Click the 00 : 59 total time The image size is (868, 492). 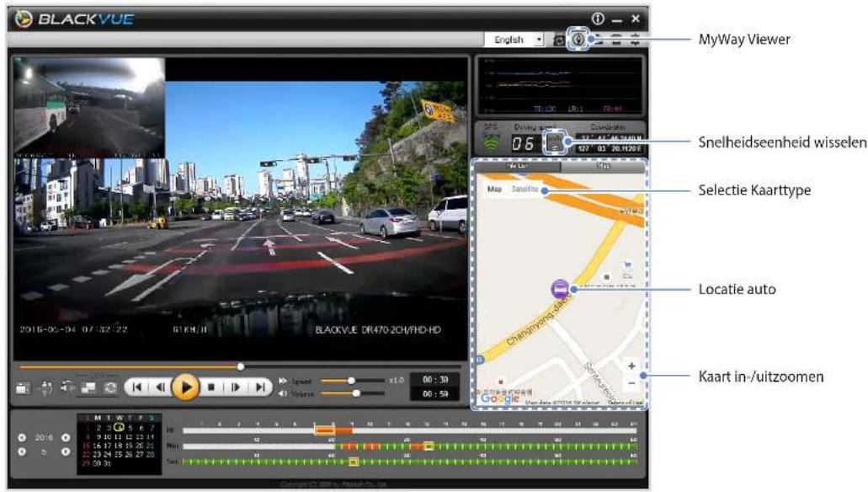[435, 393]
